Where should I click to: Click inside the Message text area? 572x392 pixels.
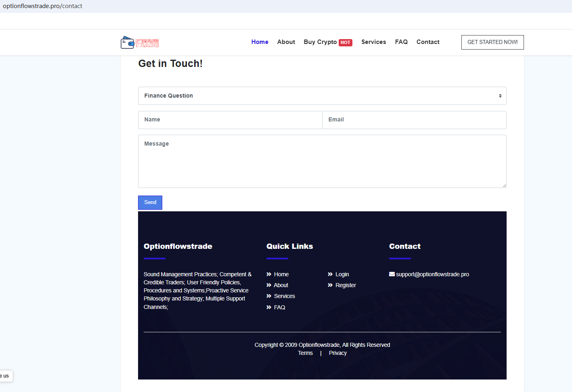(322, 161)
